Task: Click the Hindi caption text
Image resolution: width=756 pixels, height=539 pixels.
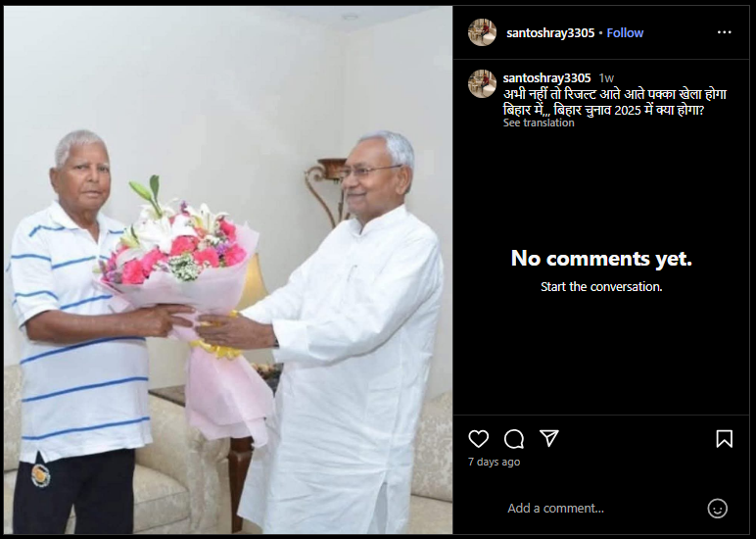Action: tap(615, 102)
